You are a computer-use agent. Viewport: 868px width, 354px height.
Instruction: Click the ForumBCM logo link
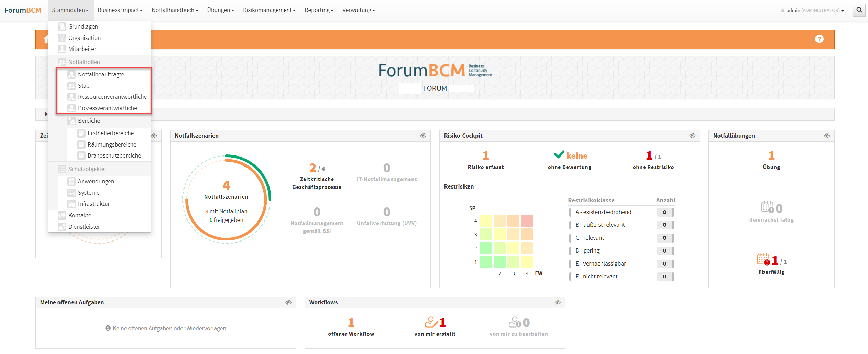pos(23,10)
